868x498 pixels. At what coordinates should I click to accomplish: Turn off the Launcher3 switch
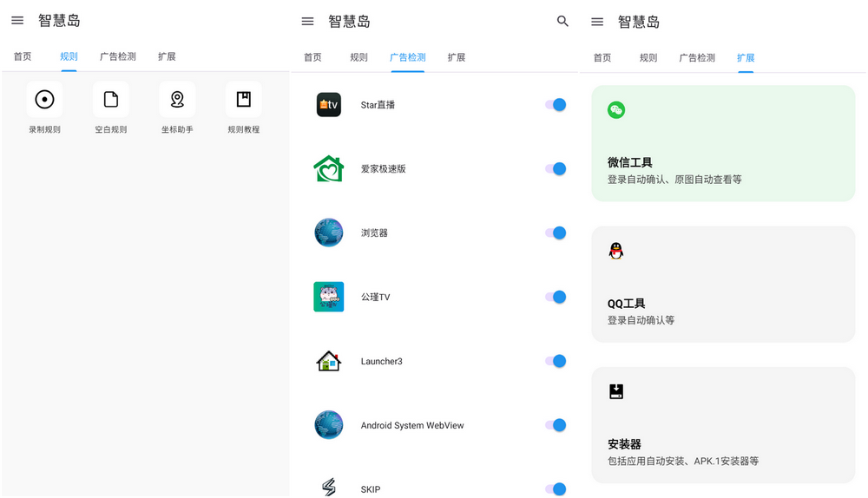556,361
